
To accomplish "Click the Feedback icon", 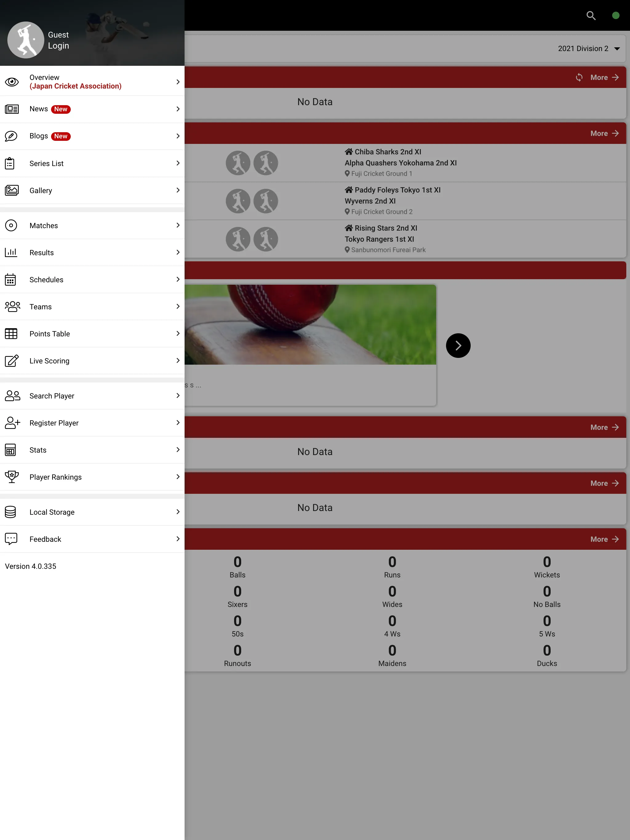I will (12, 539).
